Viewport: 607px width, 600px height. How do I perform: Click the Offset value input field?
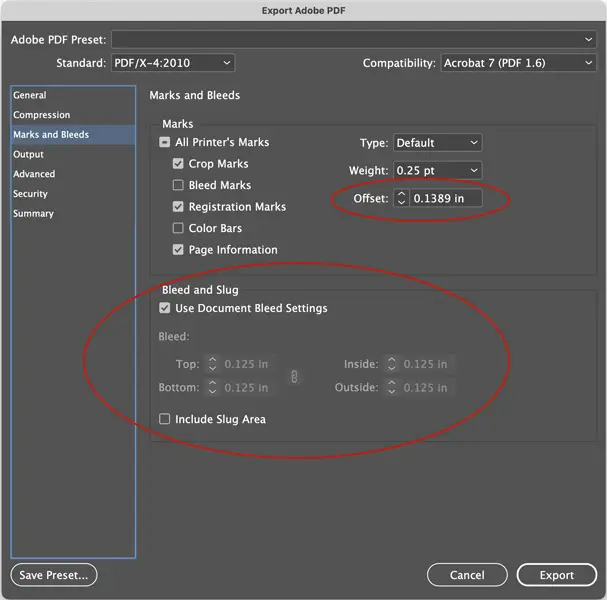coord(445,199)
